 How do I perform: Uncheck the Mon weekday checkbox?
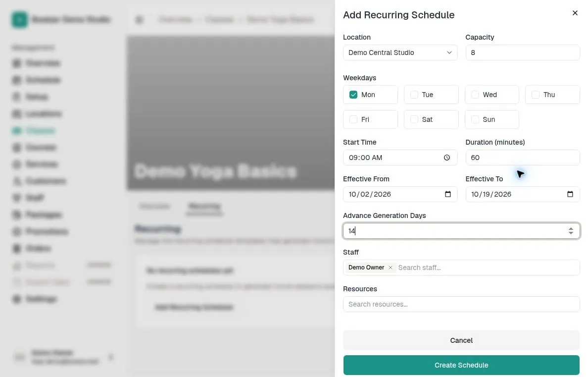pos(353,95)
